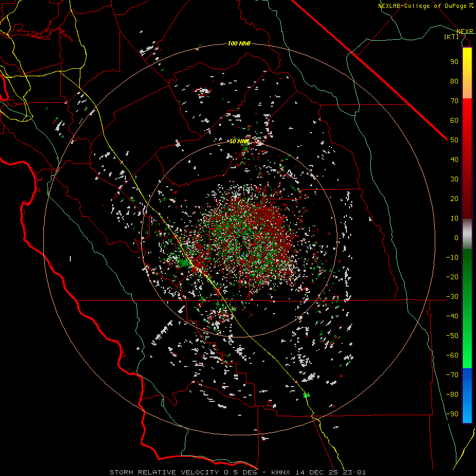Click the NEXR label above the scale

coord(465,31)
